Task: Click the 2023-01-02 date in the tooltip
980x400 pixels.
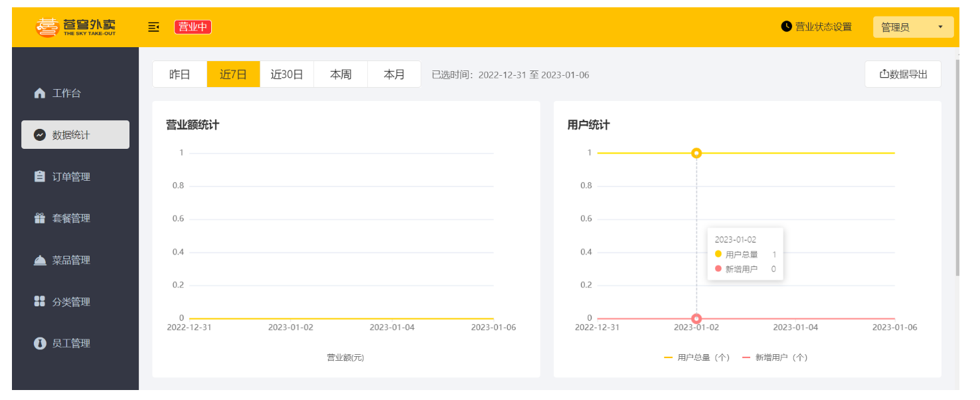Action: point(735,240)
